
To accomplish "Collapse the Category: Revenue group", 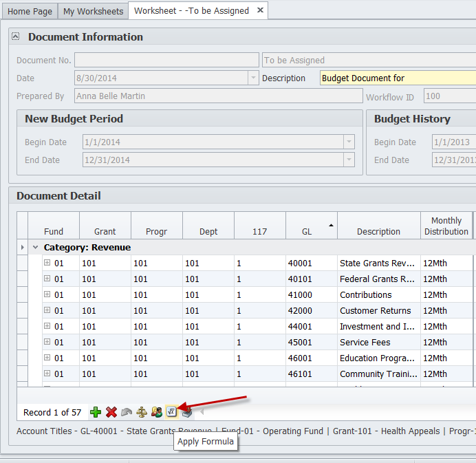I will coord(34,247).
